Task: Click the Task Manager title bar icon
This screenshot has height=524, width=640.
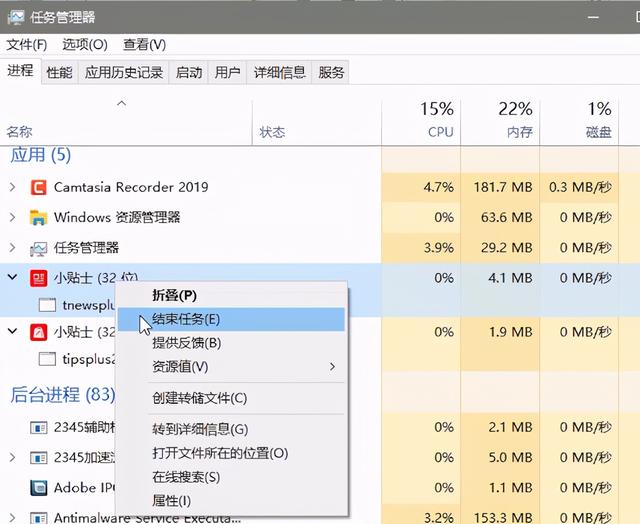Action: (x=16, y=17)
